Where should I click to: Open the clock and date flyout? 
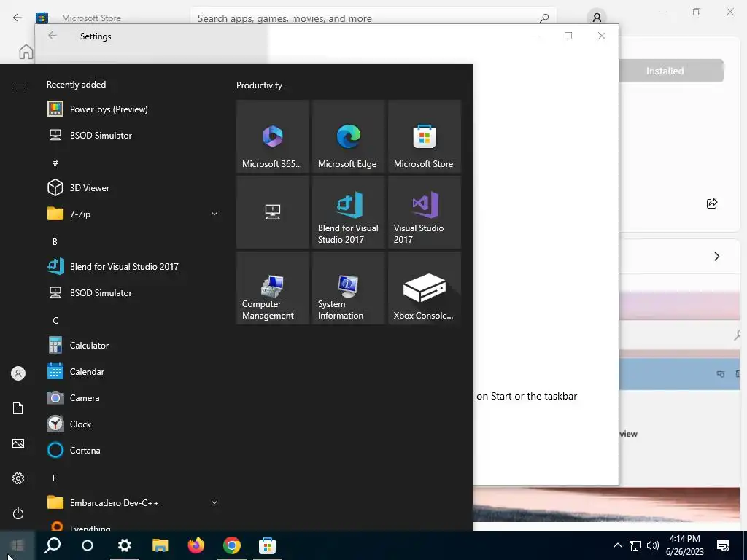tap(684, 545)
